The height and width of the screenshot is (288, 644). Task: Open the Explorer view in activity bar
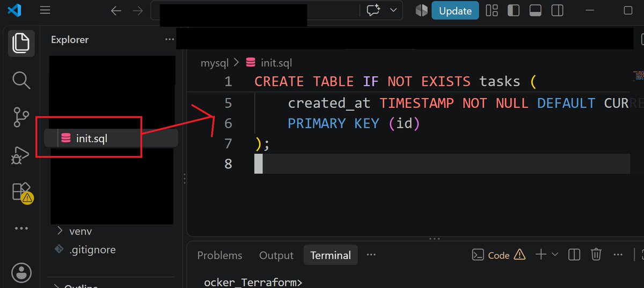[x=21, y=43]
